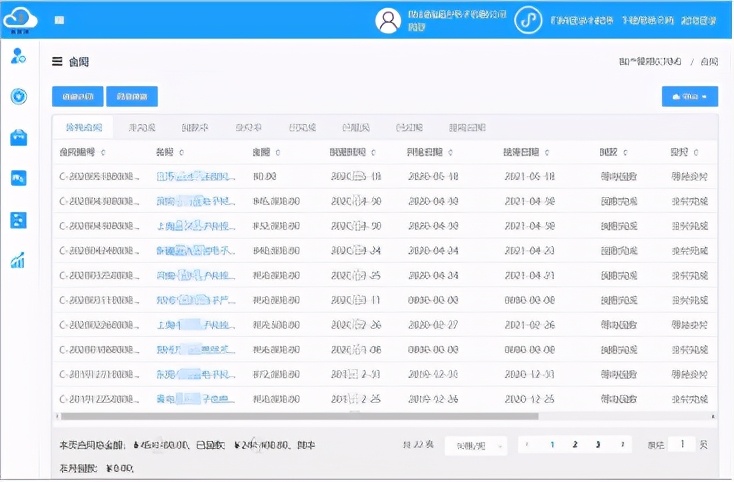
Task: Switch to the fourth tab
Action: point(248,127)
